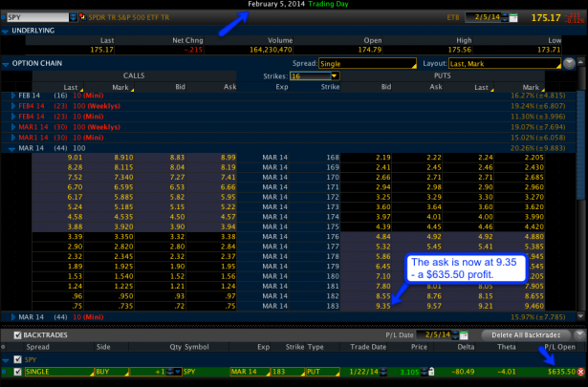Expand the MAR1 14 Weeklys expiration row
Screen dimensions: 588x387
(x=9, y=126)
